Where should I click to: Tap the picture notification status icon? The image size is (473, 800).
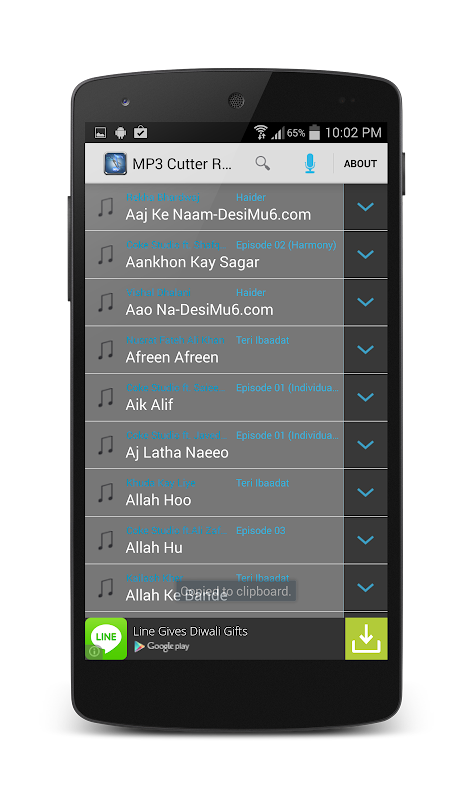[101, 133]
